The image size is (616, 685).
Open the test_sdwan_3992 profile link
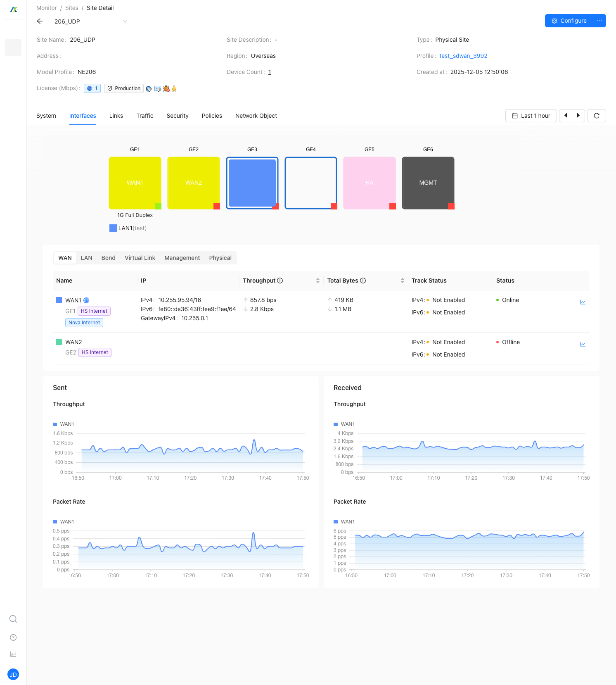pos(463,56)
